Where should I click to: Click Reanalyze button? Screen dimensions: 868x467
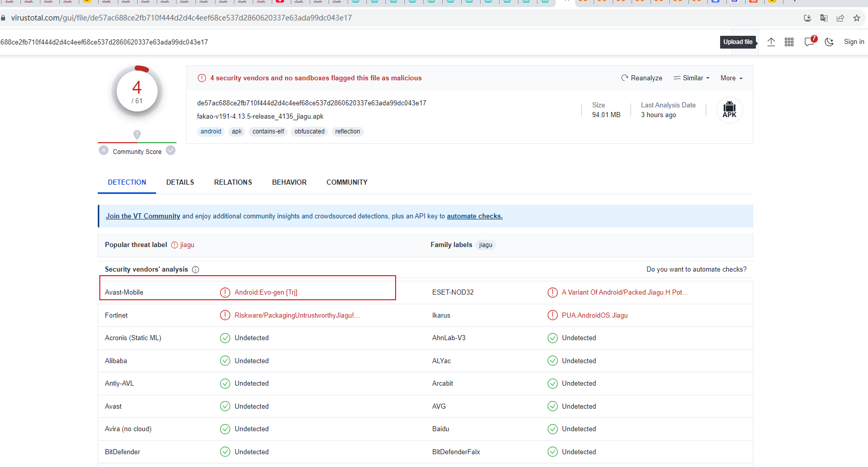[x=641, y=78]
